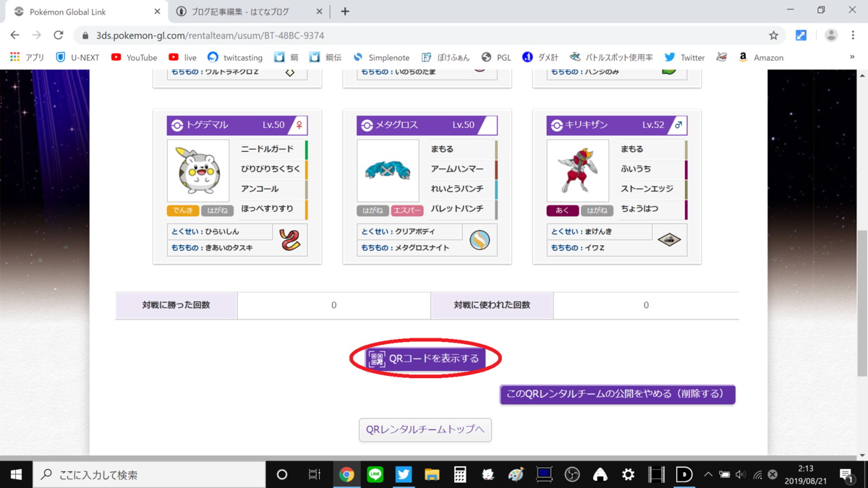Open the Amazon bookmark

(760, 57)
